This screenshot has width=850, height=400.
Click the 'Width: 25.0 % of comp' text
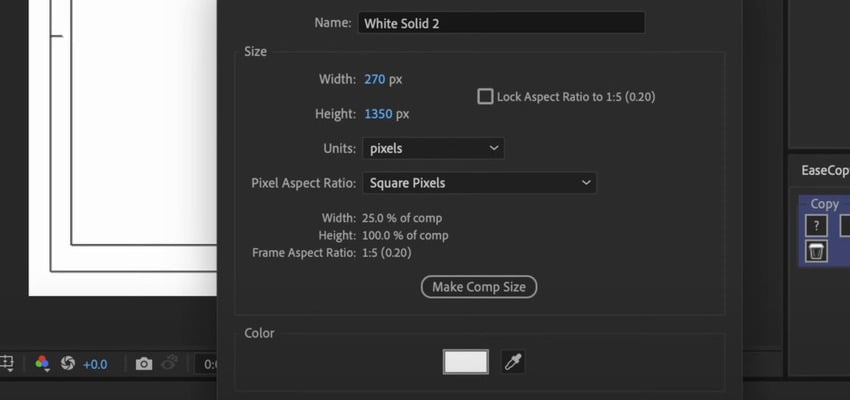pos(382,218)
